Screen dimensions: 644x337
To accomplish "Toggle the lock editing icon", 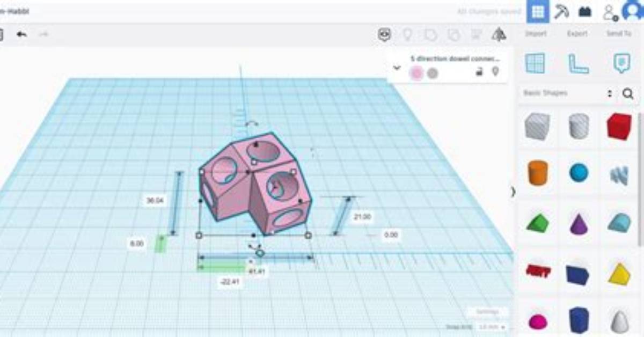I will tap(479, 72).
